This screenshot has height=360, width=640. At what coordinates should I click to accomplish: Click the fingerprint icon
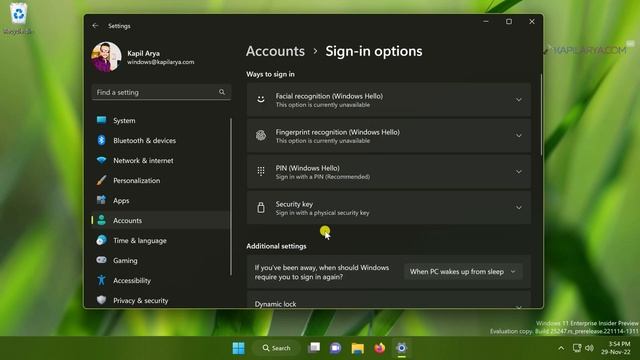[261, 135]
